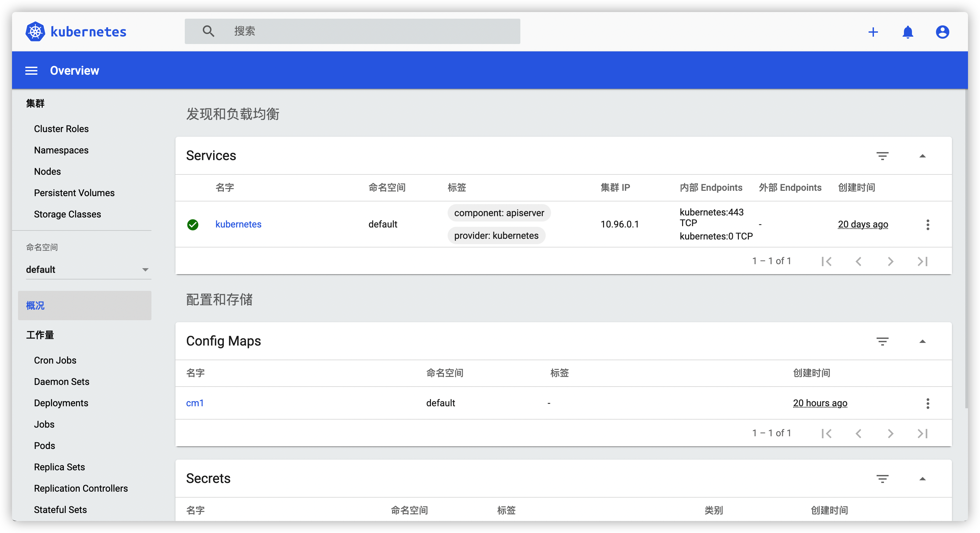
Task: Click the page vertical scrollbar
Action: [966, 249]
